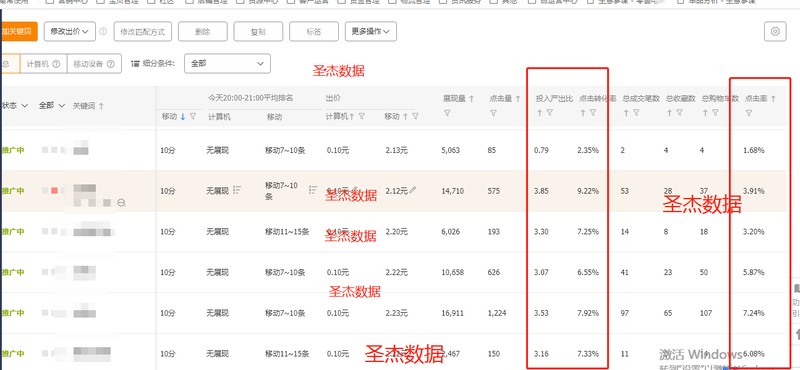Image resolution: width=800 pixels, height=370 pixels.
Task: Sort by 计算机 bid arrow
Action: tap(352, 116)
